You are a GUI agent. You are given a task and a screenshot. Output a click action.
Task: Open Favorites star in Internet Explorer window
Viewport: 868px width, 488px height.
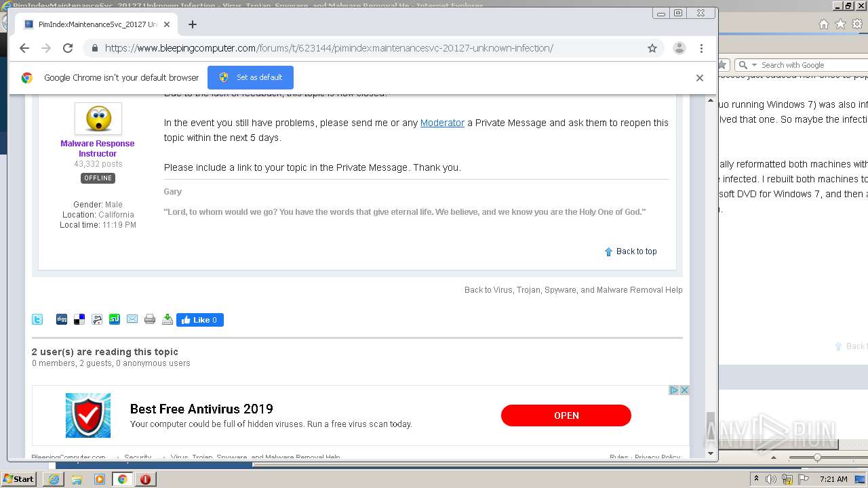840,24
